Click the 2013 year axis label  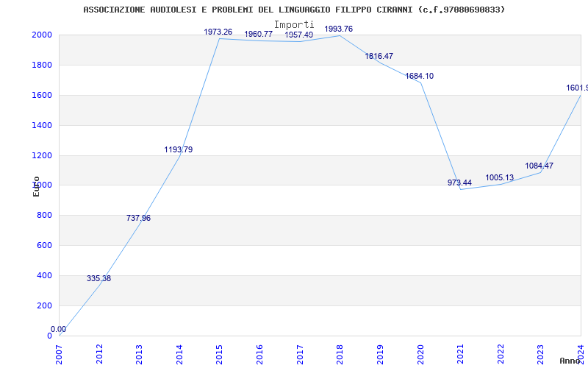click(x=140, y=355)
